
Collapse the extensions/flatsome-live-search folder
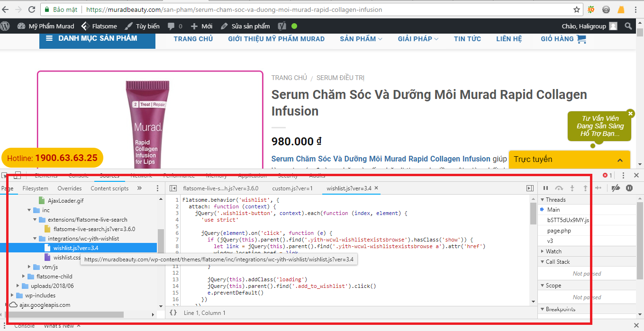(x=35, y=220)
